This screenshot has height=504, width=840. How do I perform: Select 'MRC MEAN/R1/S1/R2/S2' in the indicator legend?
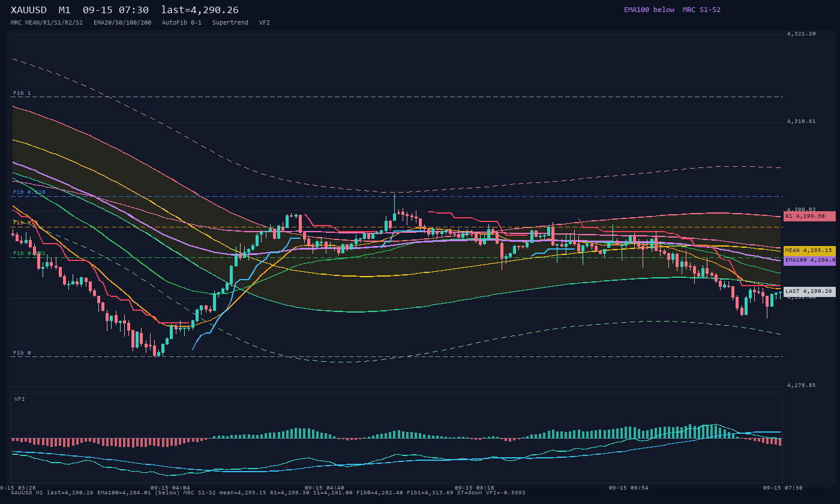(x=47, y=23)
